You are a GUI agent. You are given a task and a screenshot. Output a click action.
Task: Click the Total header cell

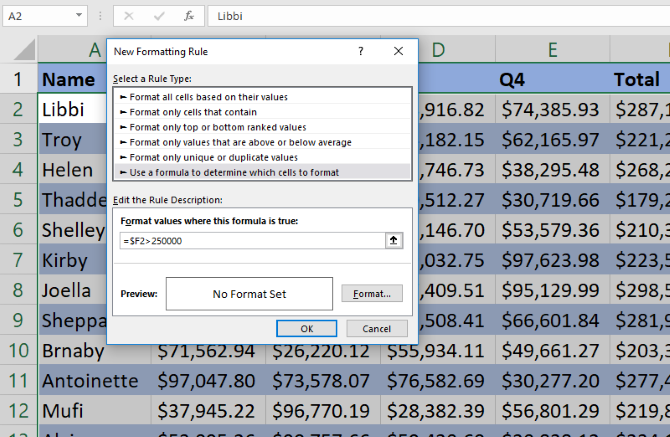pos(640,79)
